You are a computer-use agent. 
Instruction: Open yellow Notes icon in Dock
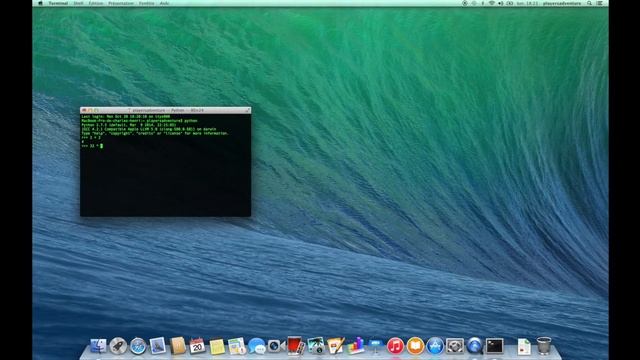217,346
